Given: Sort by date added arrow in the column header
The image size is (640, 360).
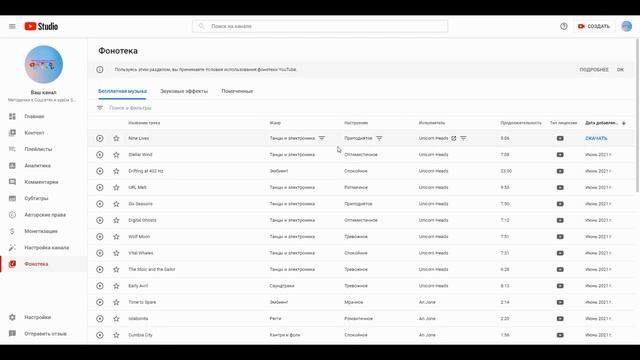Looking at the screenshot, I should 624,123.
